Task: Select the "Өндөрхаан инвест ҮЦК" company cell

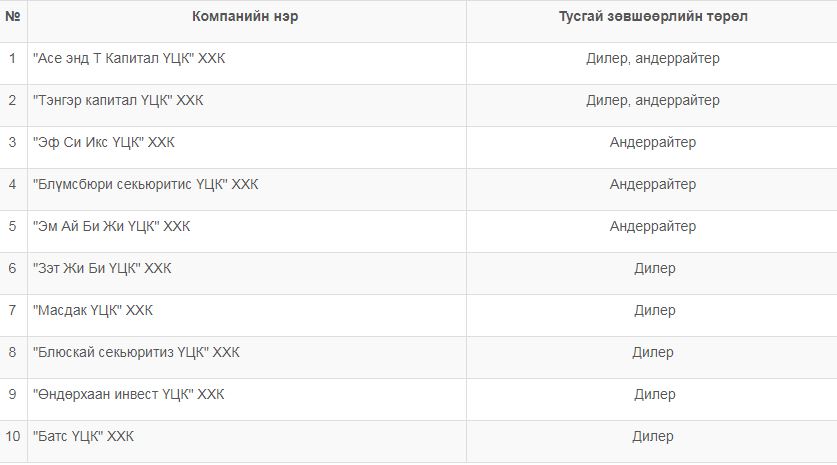Action: (129, 395)
